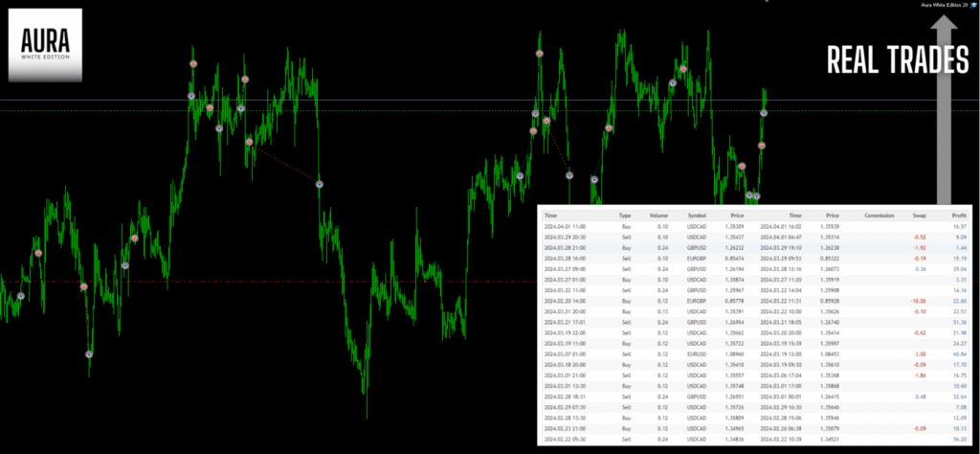Click the Aura White Edition expert advisor icon

[972, 5]
